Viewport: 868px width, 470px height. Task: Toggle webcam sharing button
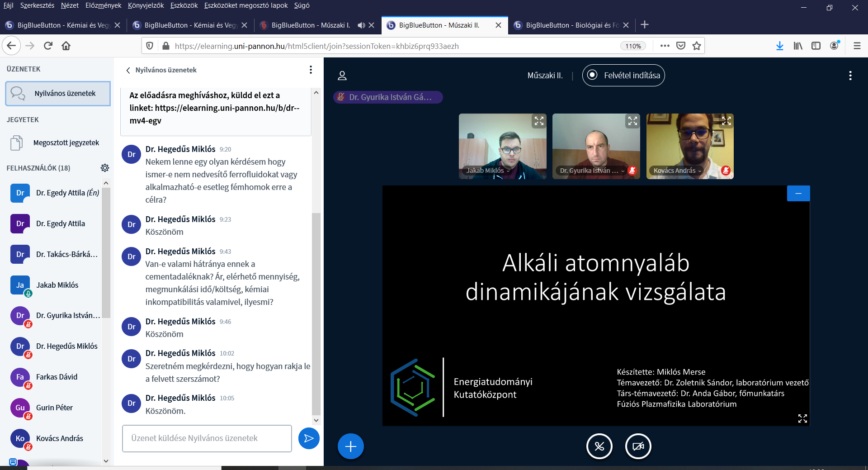638,446
